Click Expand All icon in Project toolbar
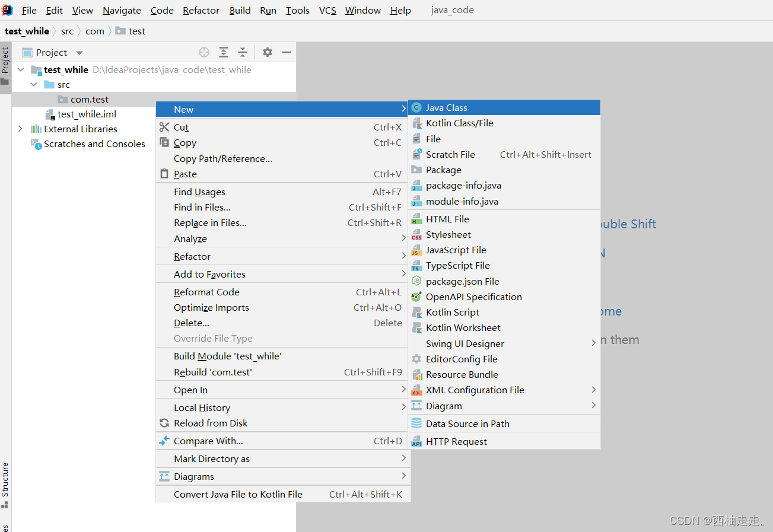 click(224, 52)
